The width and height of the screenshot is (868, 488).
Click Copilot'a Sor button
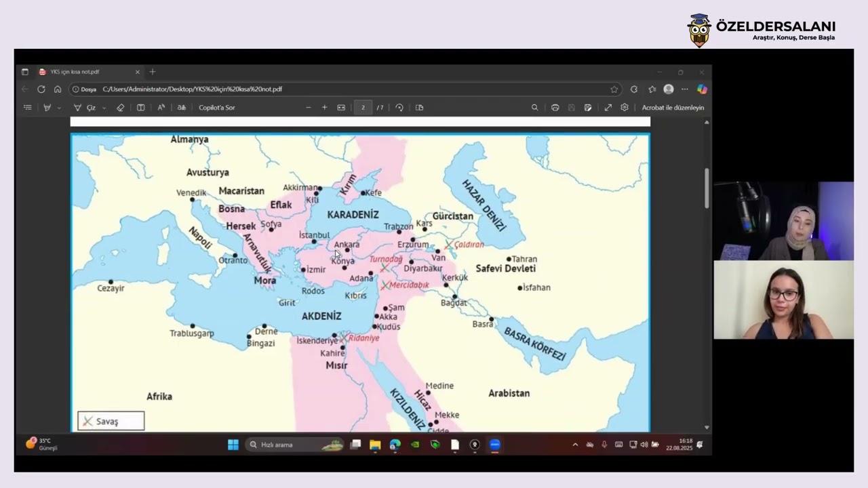click(x=217, y=107)
